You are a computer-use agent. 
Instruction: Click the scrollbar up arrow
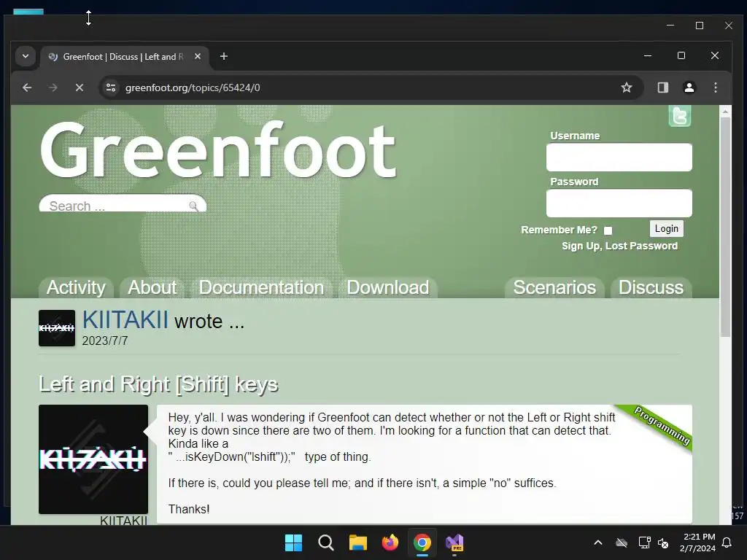[725, 112]
